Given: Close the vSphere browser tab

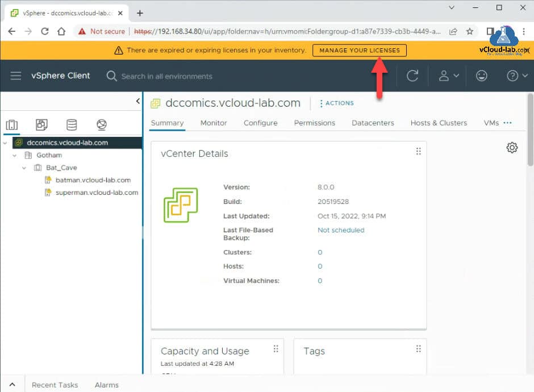Looking at the screenshot, I should tap(120, 13).
